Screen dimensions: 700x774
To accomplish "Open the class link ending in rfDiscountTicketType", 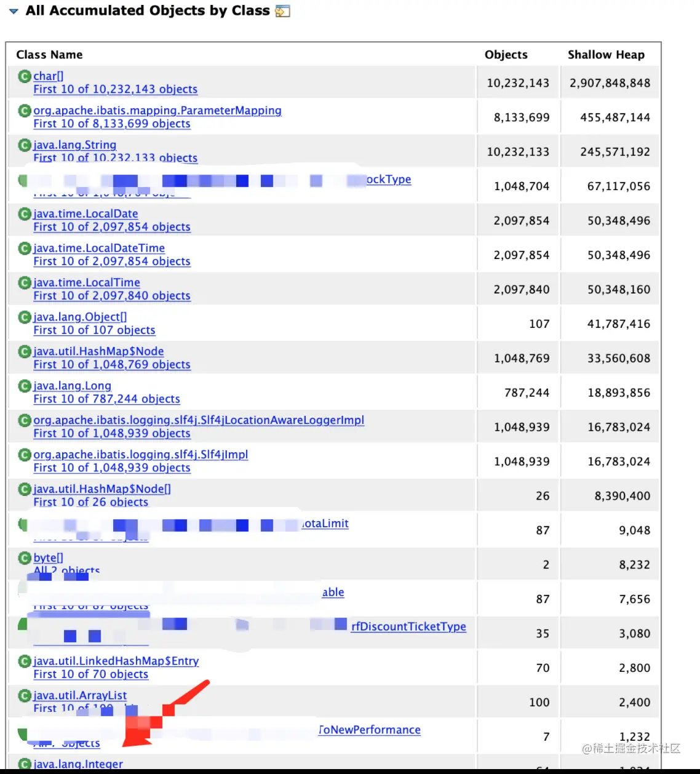I will 408,627.
